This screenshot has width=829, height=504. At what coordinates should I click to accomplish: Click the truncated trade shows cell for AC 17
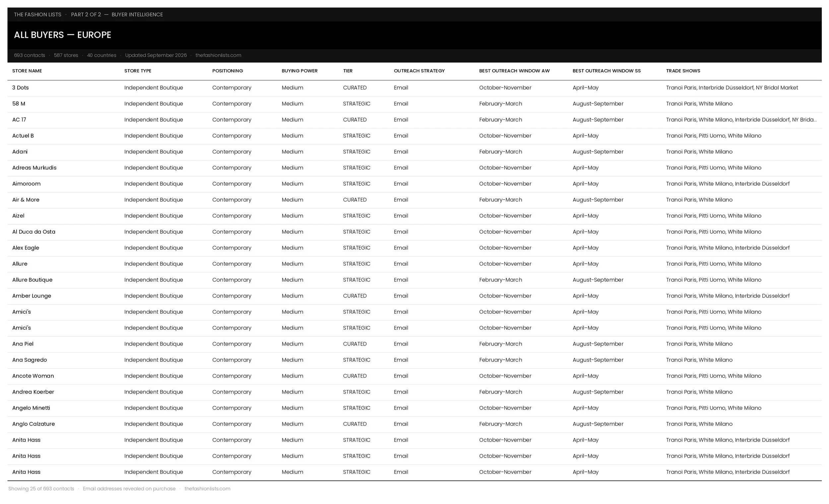741,119
